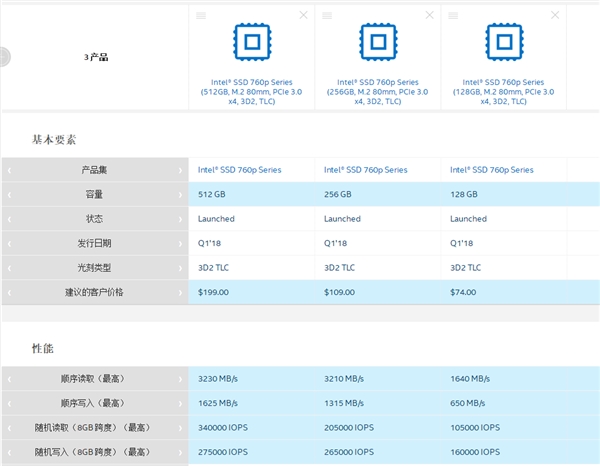
Task: Open the 512GB Intel SSD 760p title link
Action: [x=251, y=92]
